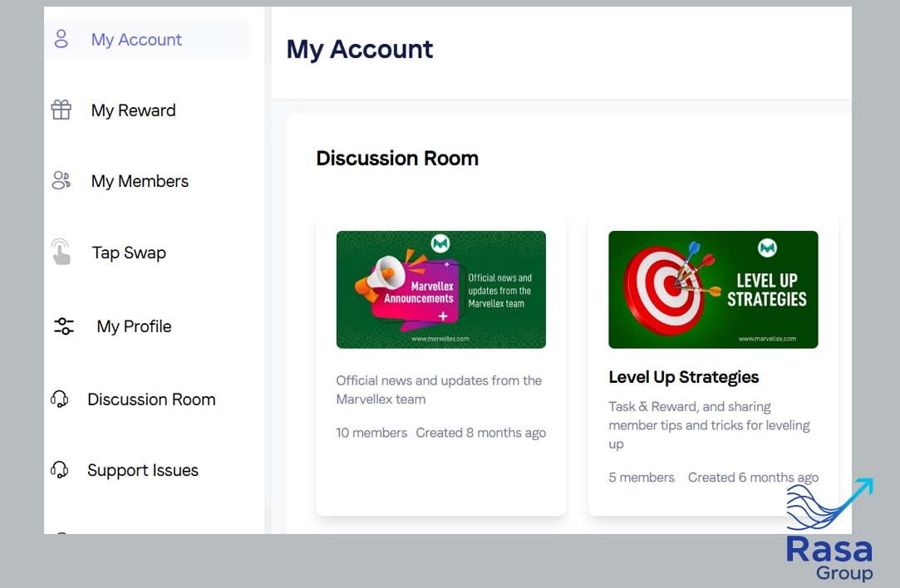Click the Discussion Room headset icon
Viewport: 900px width, 588px height.
pyautogui.click(x=60, y=399)
